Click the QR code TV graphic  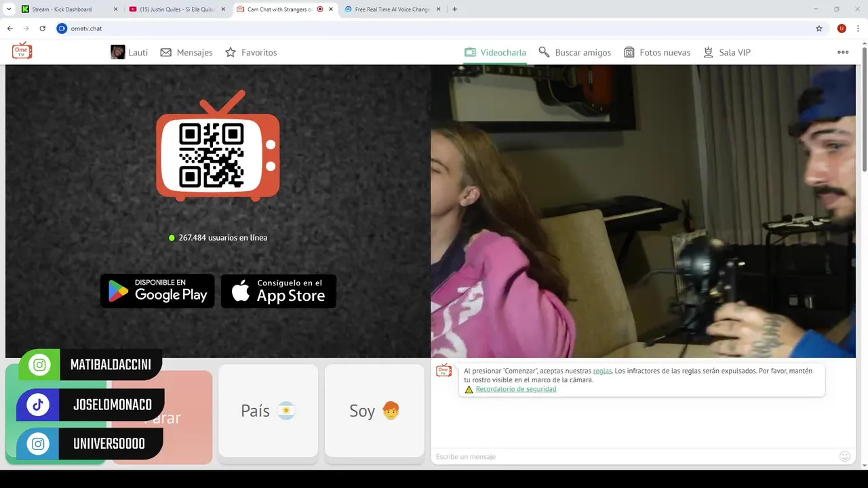pyautogui.click(x=218, y=148)
